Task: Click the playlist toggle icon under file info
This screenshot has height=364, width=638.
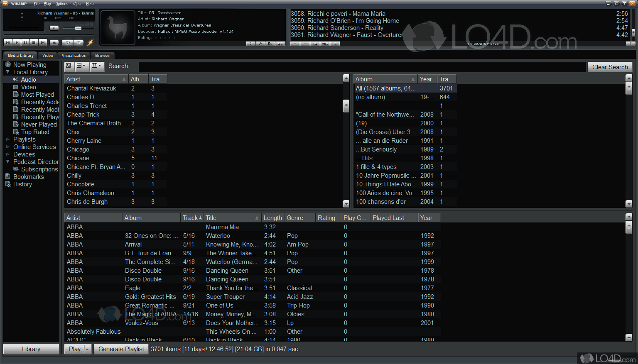Action: 280,44
